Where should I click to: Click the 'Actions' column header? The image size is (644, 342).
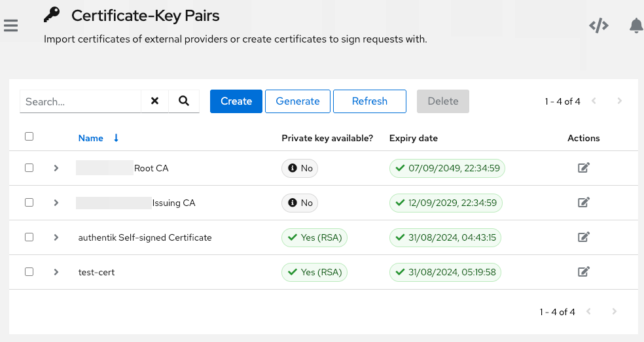pyautogui.click(x=584, y=138)
